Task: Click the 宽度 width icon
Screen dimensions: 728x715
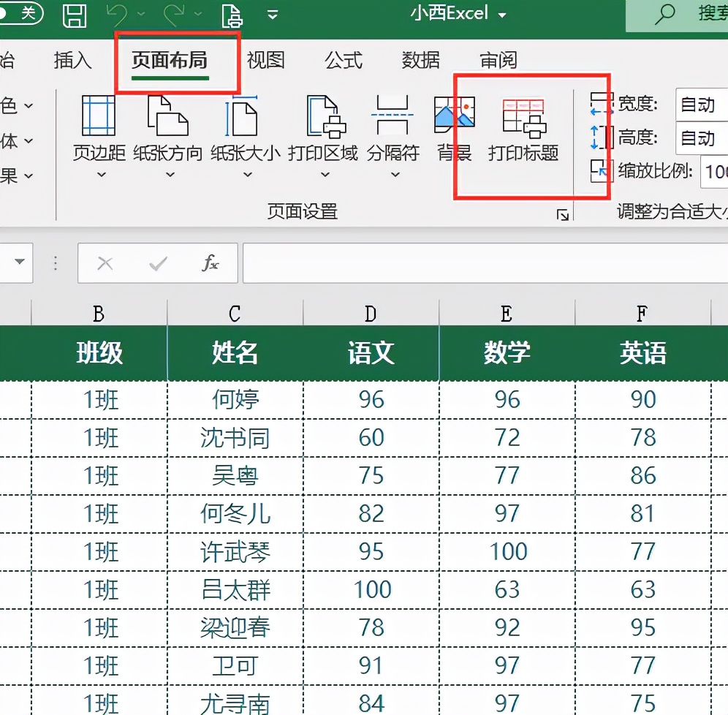Action: tap(602, 104)
